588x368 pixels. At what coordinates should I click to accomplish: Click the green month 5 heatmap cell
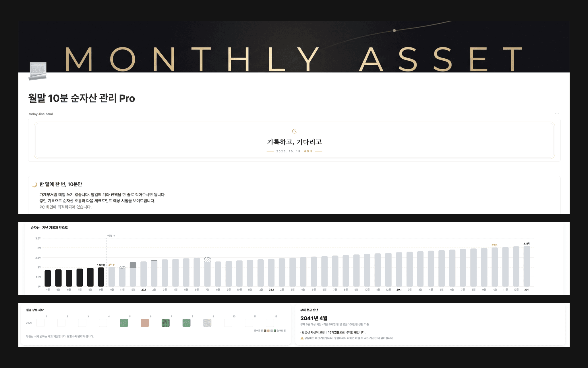coord(124,323)
